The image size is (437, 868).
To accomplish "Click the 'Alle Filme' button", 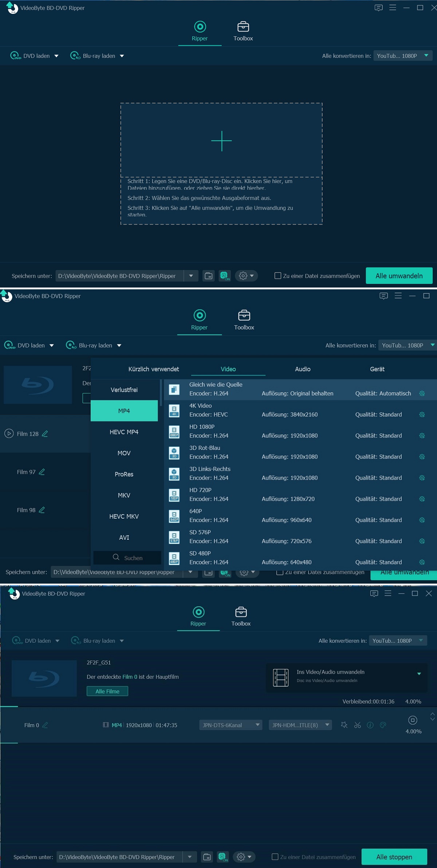I will pos(107,691).
